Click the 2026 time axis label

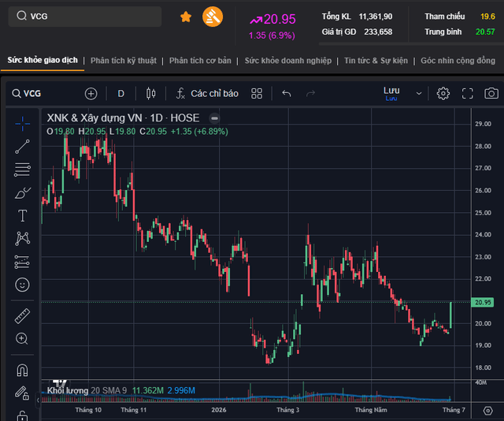219,410
